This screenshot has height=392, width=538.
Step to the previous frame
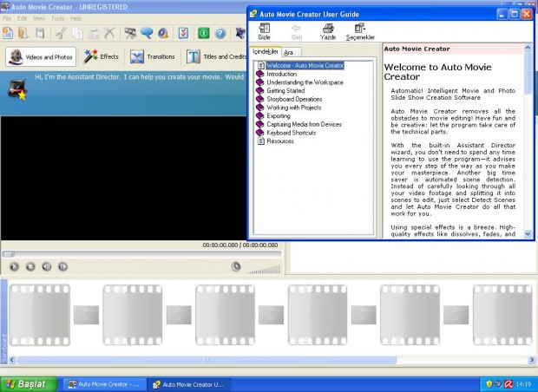click(x=47, y=266)
